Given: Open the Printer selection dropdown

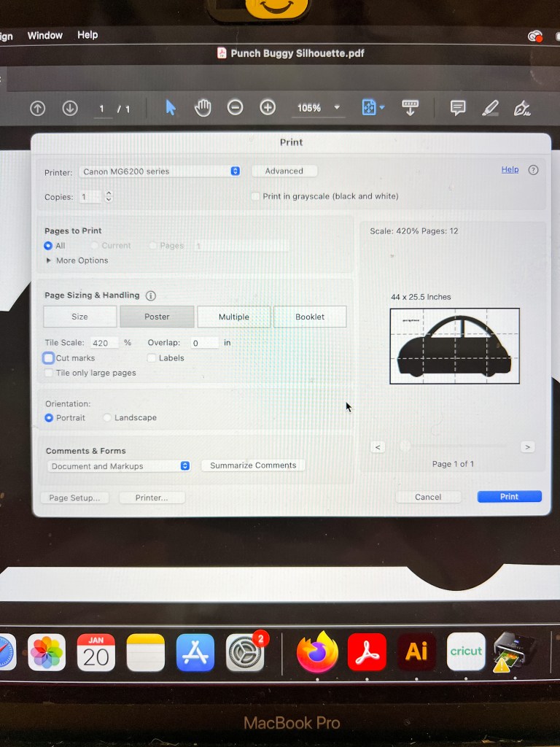Looking at the screenshot, I should coord(160,171).
